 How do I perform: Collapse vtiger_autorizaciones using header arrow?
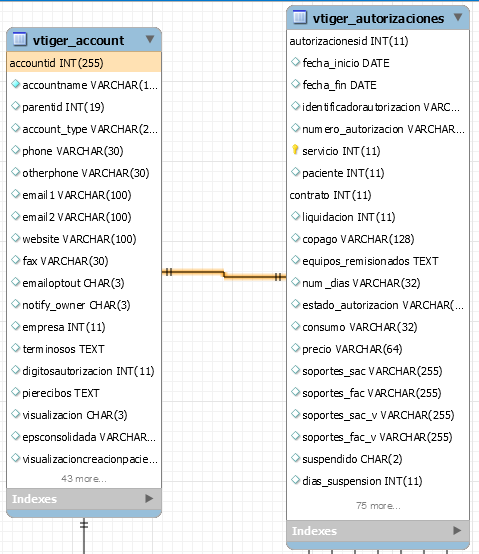458,17
